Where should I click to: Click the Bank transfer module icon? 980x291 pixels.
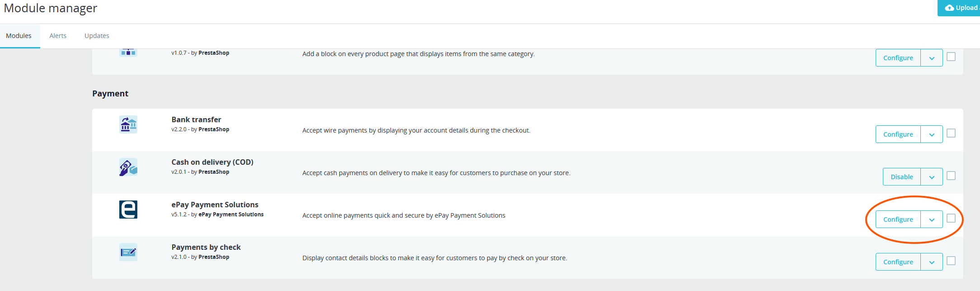coord(128,124)
